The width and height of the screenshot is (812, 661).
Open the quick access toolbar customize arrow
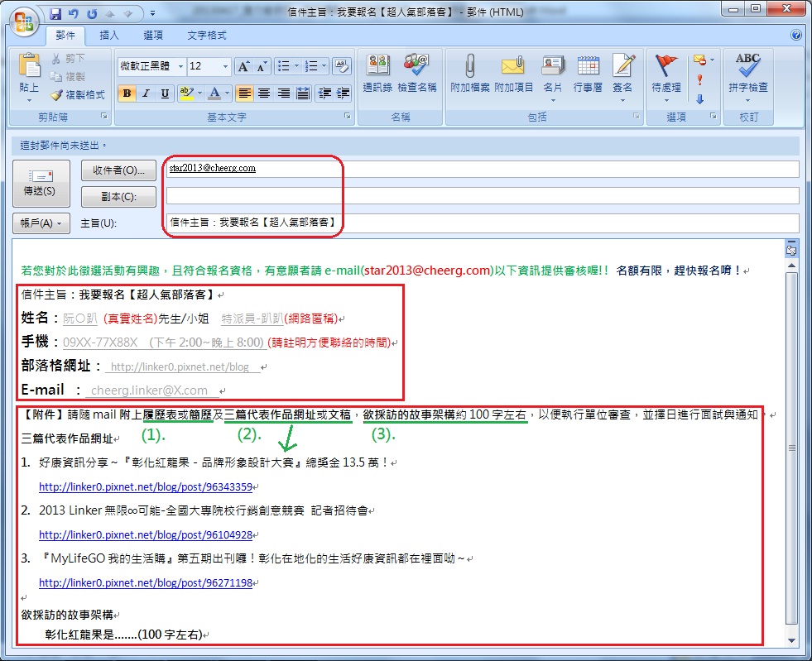152,13
